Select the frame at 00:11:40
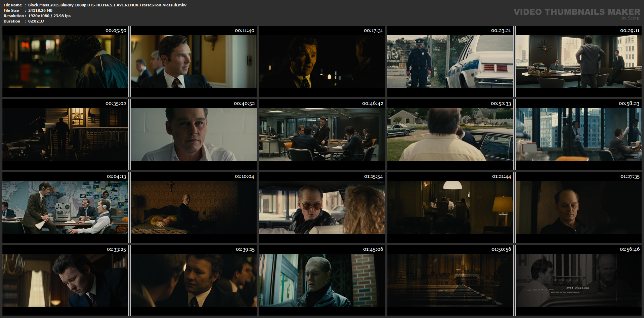 tap(194, 62)
